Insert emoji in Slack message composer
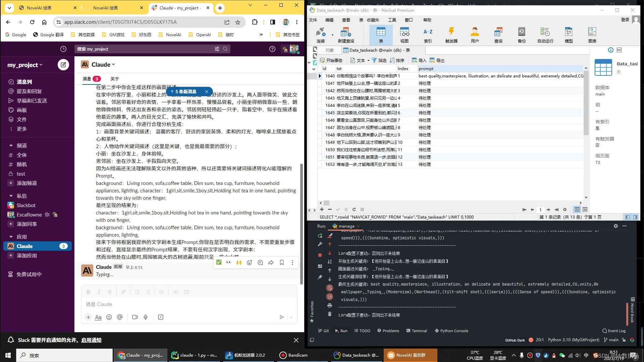This screenshot has width=644, height=362. pyautogui.click(x=109, y=317)
